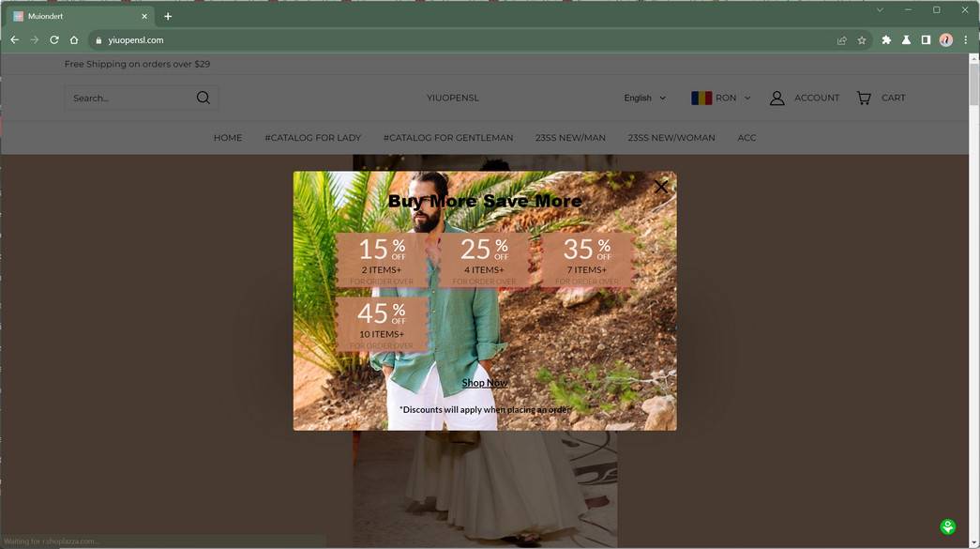Click the share icon in the address bar

(x=841, y=39)
